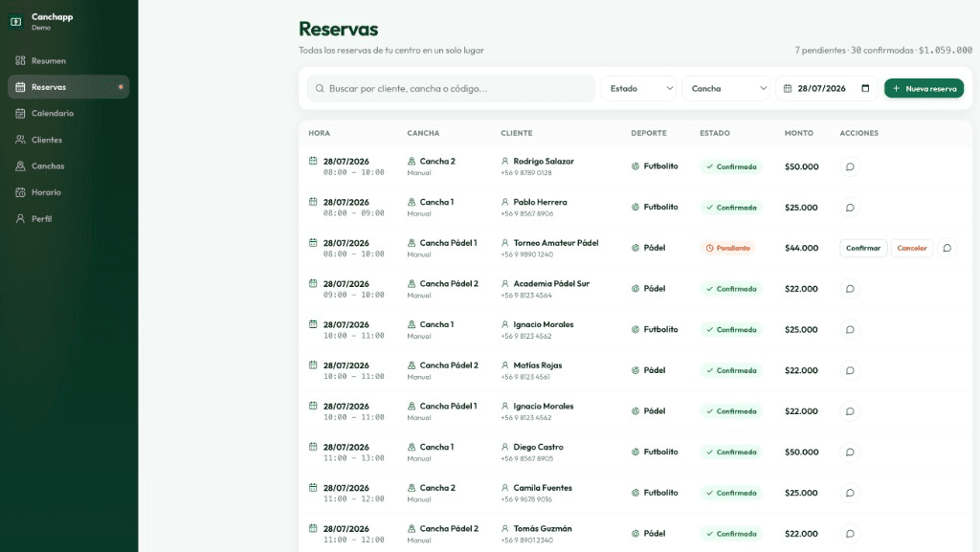980x552 pixels.
Task: Click the date field 28/07/2026
Action: [826, 89]
